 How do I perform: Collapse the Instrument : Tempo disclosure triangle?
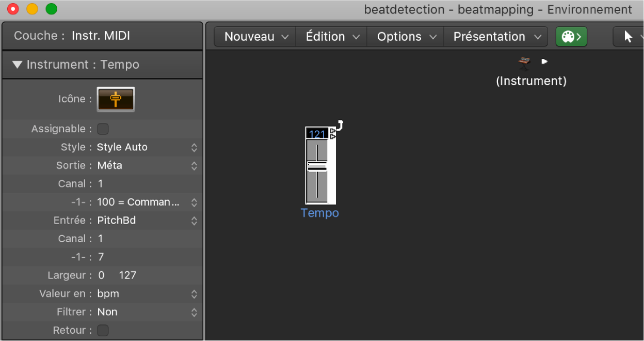click(18, 65)
